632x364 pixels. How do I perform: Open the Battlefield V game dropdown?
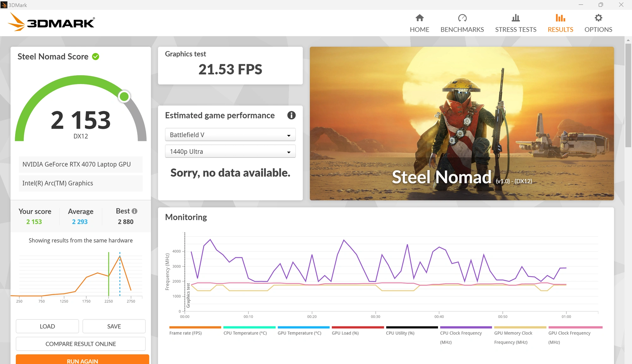230,135
